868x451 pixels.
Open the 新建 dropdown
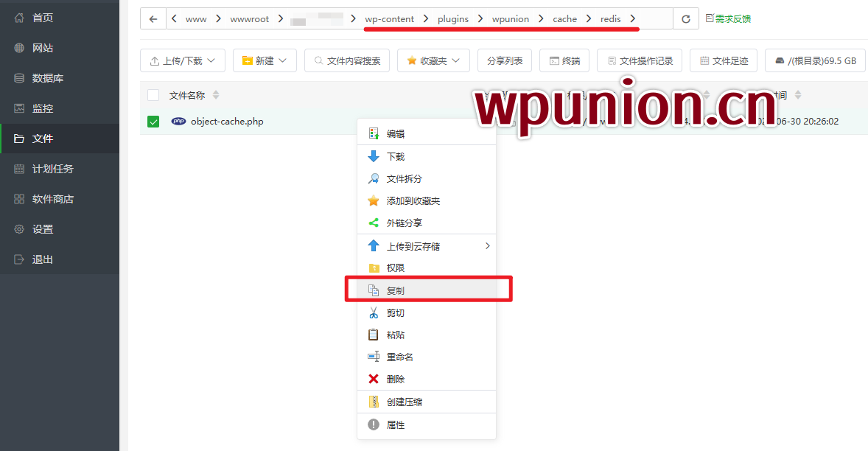pyautogui.click(x=265, y=61)
